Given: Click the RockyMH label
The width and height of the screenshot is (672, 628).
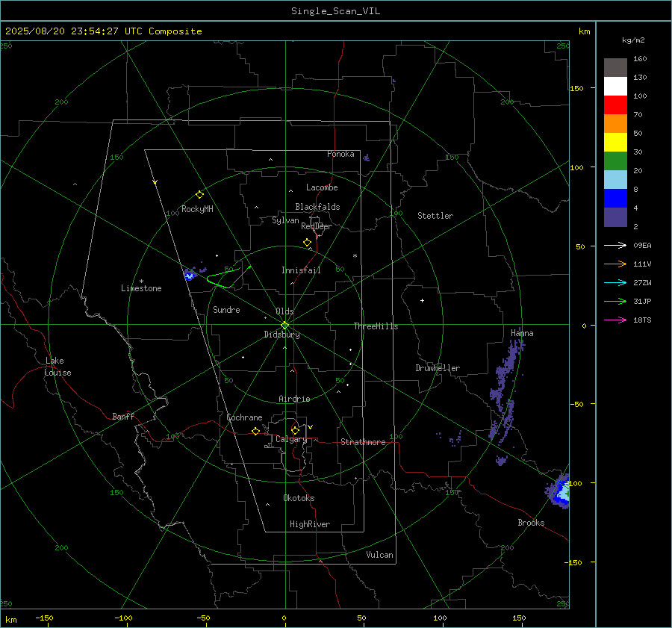Looking at the screenshot, I should click(197, 209).
